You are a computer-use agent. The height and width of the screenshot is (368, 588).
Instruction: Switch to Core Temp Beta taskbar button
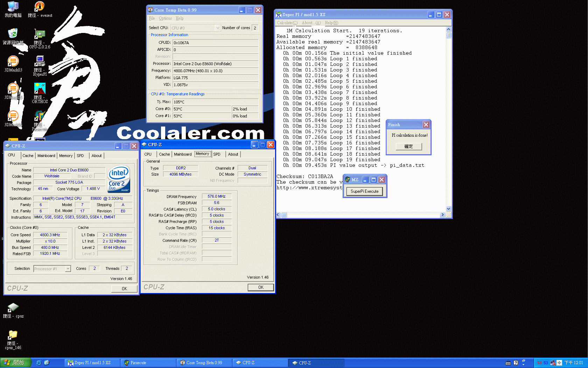pos(204,363)
